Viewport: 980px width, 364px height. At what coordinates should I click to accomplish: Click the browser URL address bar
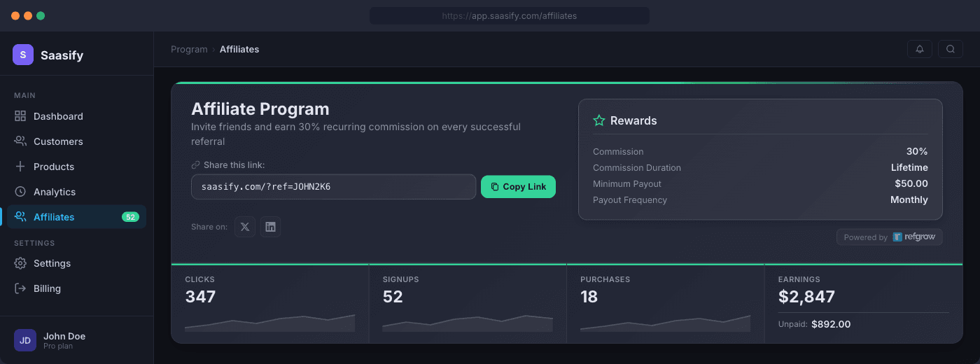(x=510, y=15)
